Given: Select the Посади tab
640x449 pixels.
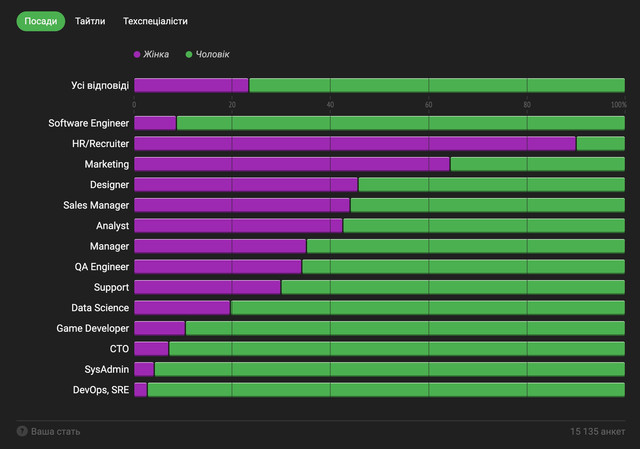Looking at the screenshot, I should pyautogui.click(x=40, y=21).
